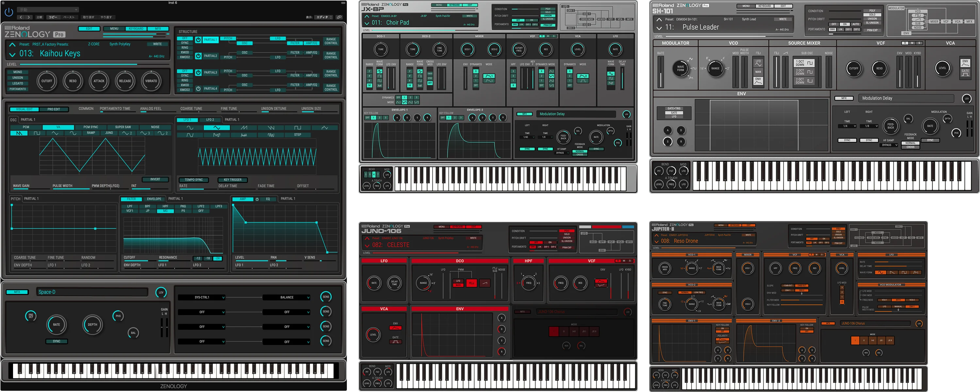Click the Space-D MFX name field
980x392 pixels.
pyautogui.click(x=92, y=292)
